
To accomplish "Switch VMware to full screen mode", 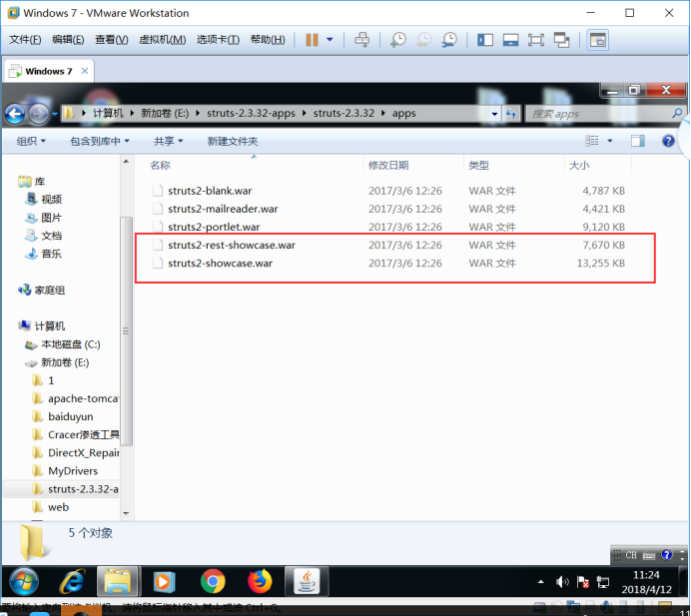I will tap(536, 40).
